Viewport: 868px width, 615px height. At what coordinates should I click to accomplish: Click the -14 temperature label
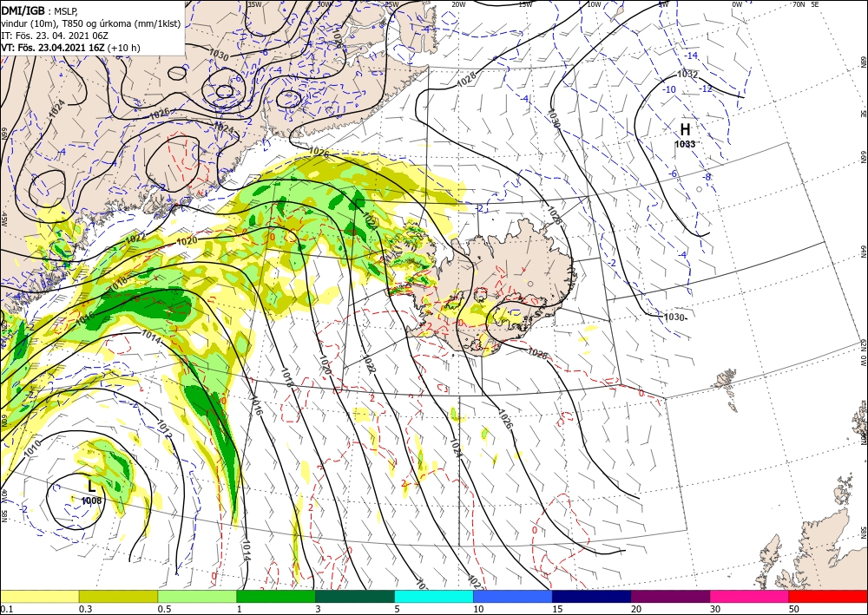(692, 56)
